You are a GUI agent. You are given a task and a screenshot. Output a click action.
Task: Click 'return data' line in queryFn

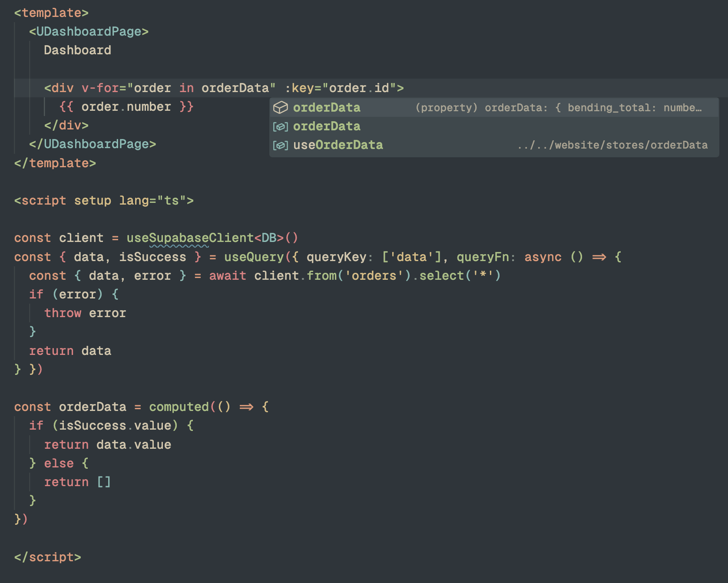pos(70,351)
